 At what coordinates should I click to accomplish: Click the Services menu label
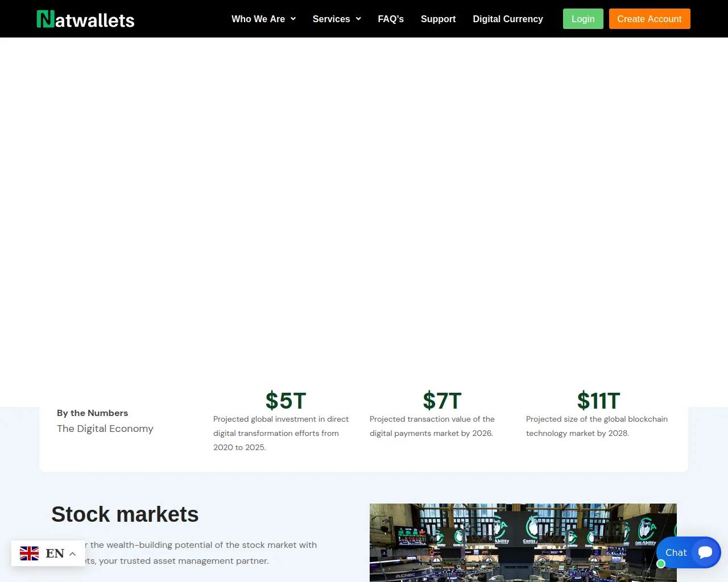tap(331, 19)
